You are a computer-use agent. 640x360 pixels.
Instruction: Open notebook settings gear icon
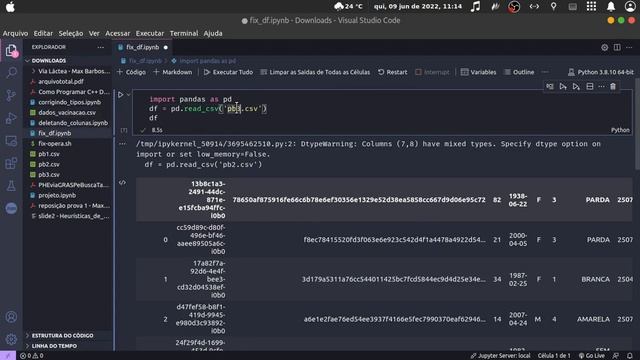[604, 47]
